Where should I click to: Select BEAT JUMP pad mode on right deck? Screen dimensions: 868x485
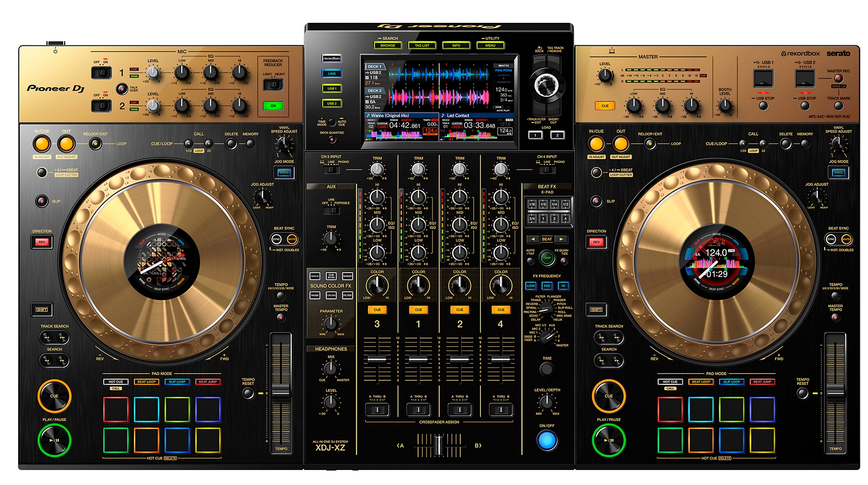pos(762,382)
